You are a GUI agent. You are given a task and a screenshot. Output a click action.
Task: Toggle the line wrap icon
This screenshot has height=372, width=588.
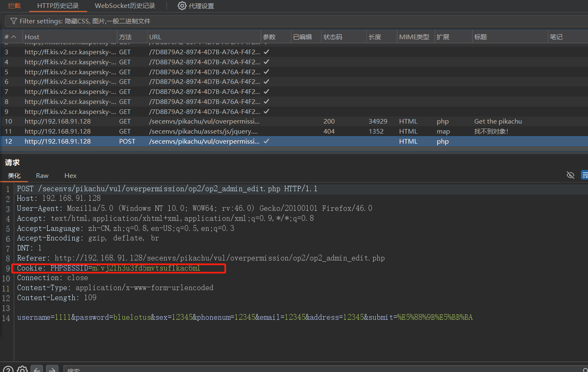[585, 175]
